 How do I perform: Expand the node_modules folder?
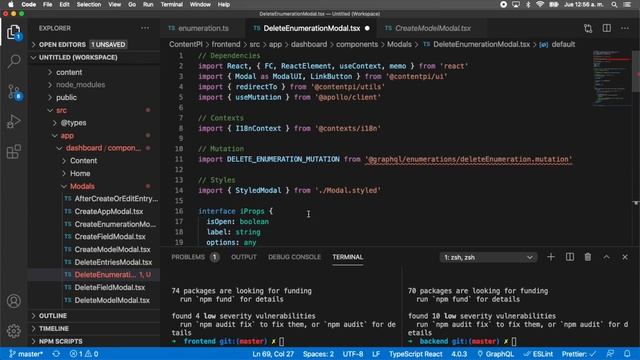coord(80,85)
